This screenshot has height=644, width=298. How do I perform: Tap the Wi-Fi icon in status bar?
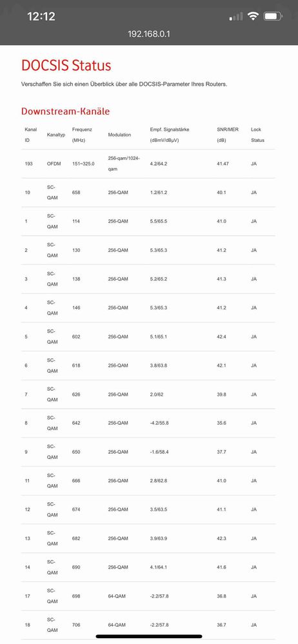[253, 16]
